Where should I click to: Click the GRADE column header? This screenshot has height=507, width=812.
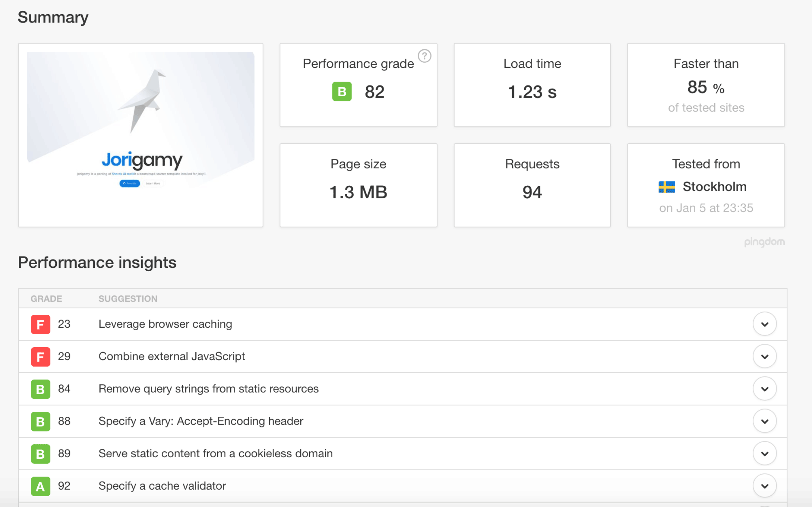[46, 299]
